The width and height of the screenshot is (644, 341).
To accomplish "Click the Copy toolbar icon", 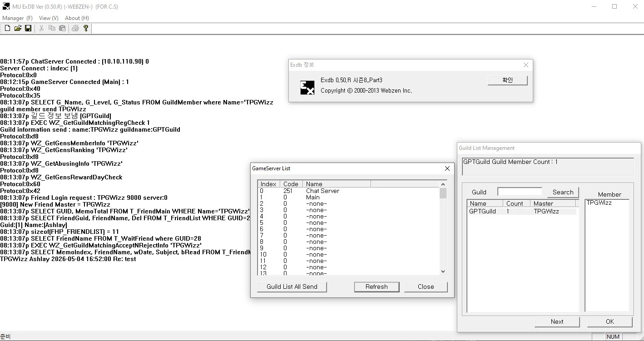I will point(52,28).
